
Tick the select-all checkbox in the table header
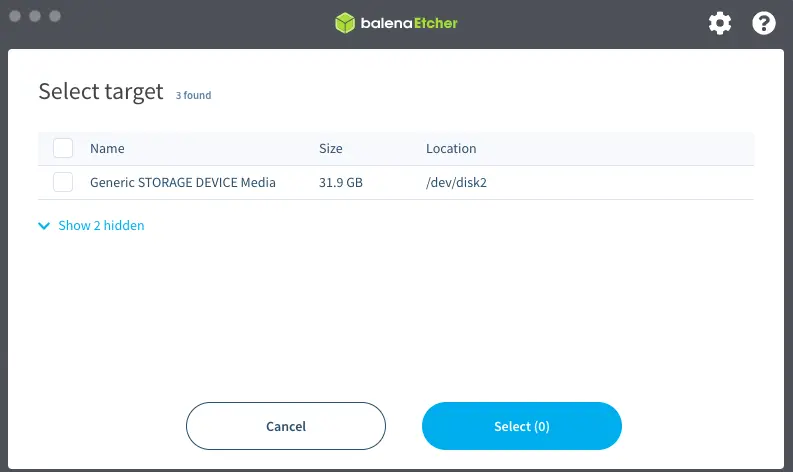pyautogui.click(x=63, y=148)
